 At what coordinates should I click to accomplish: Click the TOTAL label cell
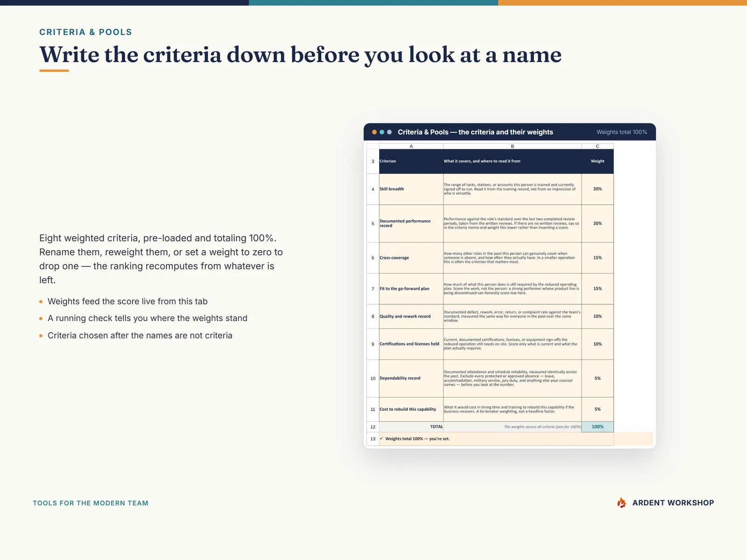pyautogui.click(x=411, y=427)
